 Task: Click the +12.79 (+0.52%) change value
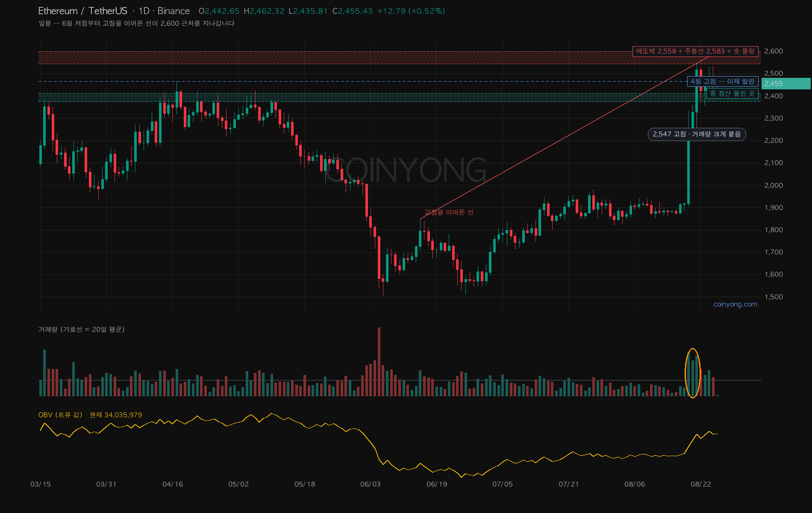[x=411, y=11]
